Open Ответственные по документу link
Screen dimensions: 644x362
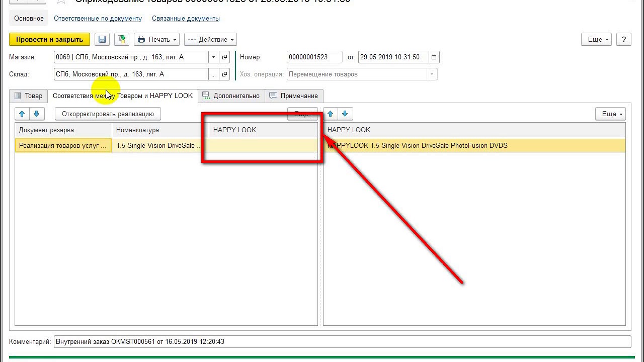pos(98,19)
